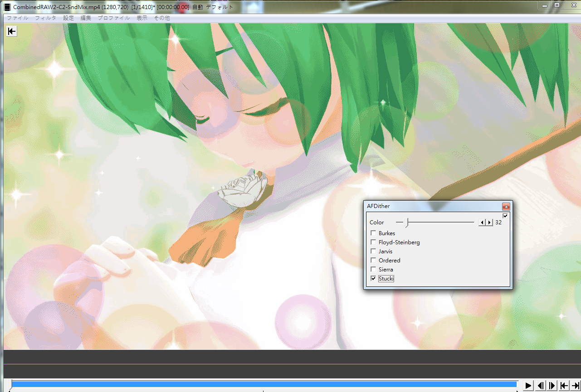Click the blue frame seek bar
Image resolution: width=581 pixels, height=392 pixels.
(264, 384)
